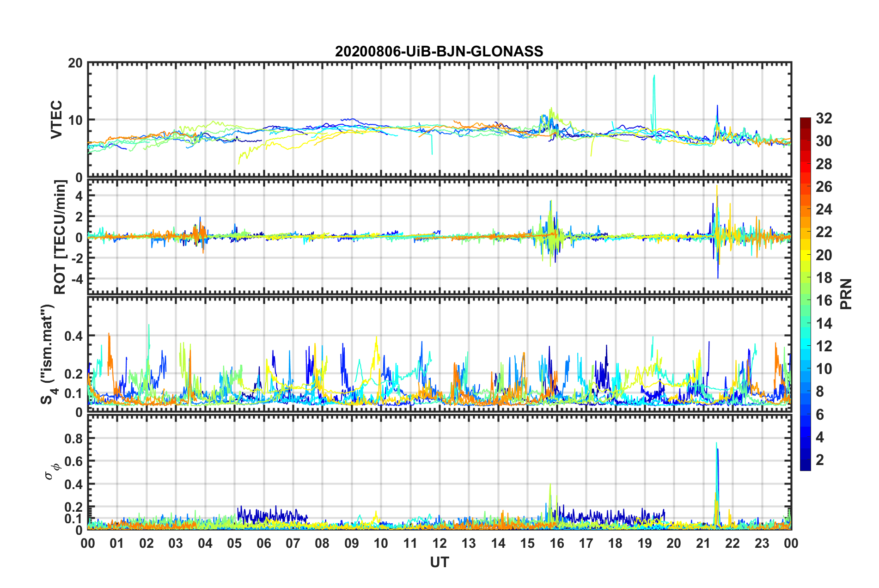Image resolution: width=879 pixels, height=588 pixels.
Task: Select the S4 ("ism.mat") axis label
Action: [x=48, y=354]
